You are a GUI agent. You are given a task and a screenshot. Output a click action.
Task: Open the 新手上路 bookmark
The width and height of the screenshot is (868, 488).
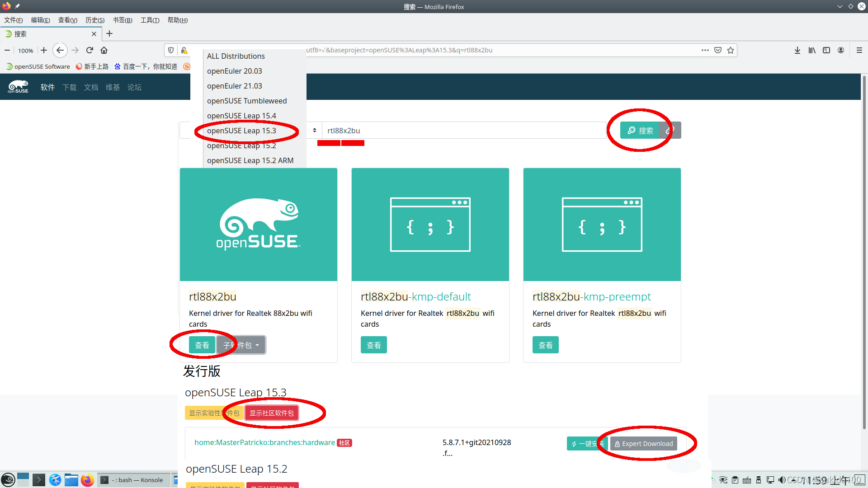click(x=92, y=66)
